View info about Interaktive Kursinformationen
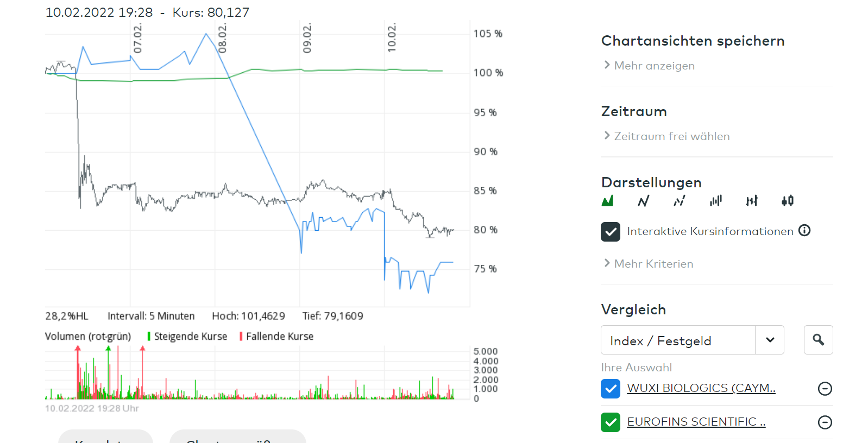Image resolution: width=868 pixels, height=443 pixels. coord(804,230)
